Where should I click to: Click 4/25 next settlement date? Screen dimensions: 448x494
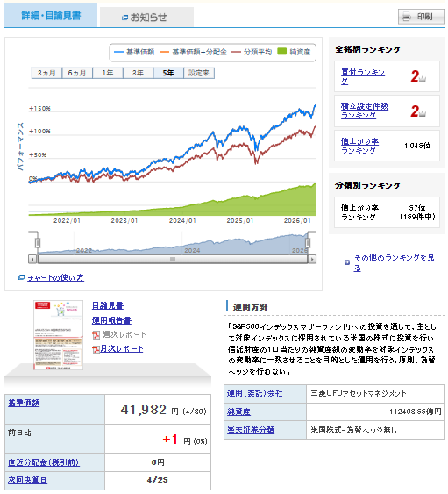tap(158, 480)
